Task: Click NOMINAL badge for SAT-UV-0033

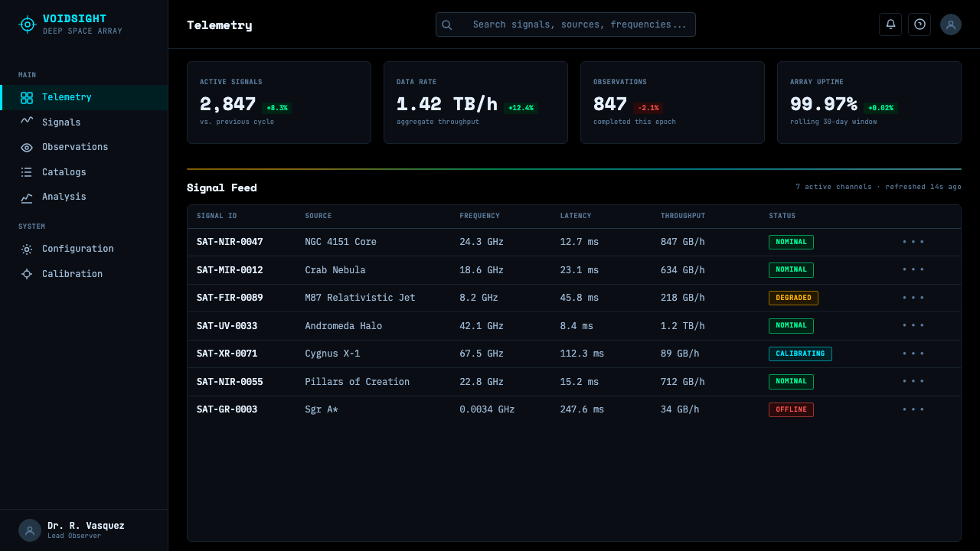Action: 791,325
